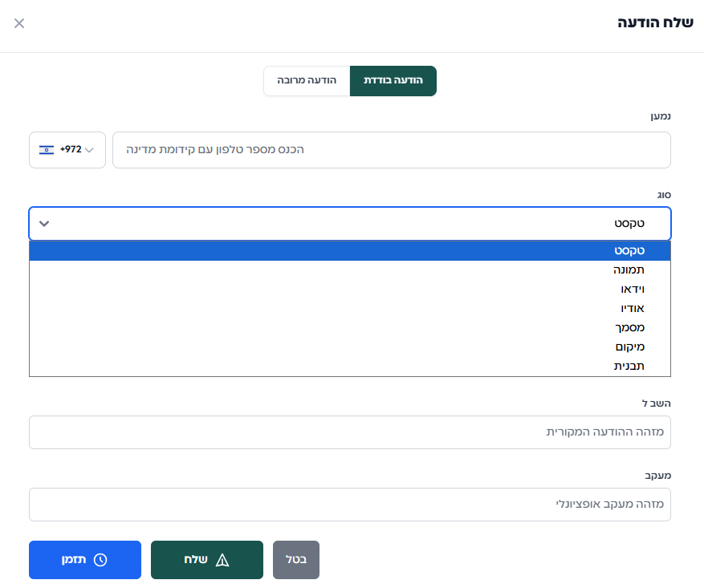Click the warning triangle icon on שלח
Screen dimensions: 704x588
[222, 560]
